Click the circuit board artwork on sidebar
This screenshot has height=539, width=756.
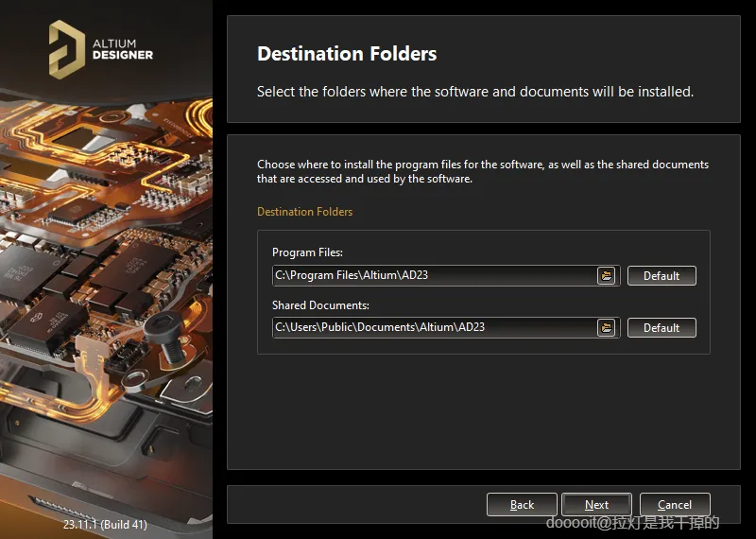point(106,284)
